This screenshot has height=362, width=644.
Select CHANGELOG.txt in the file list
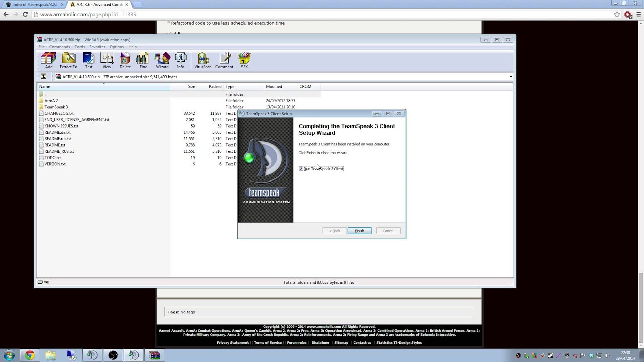point(59,113)
